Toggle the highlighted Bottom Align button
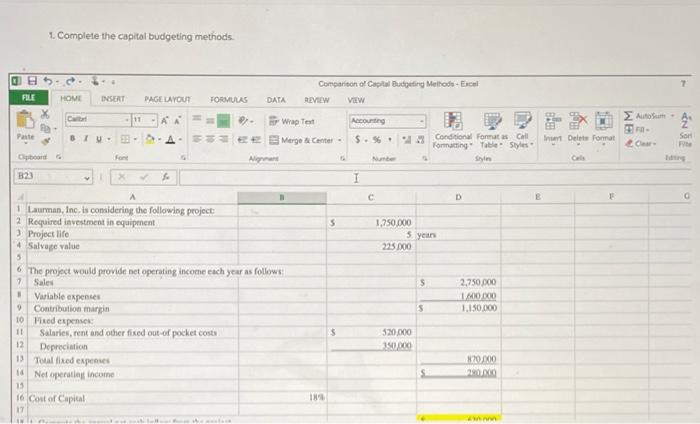 (x=223, y=121)
